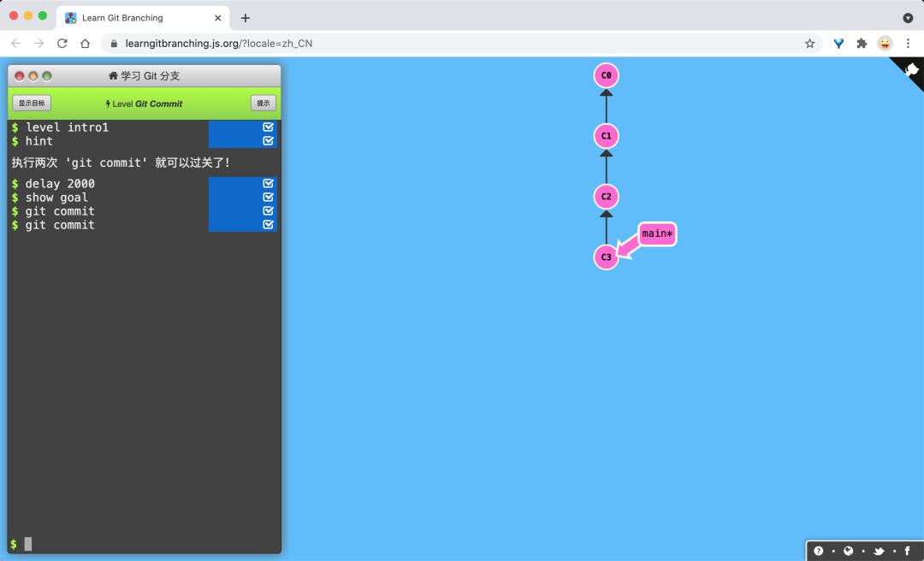This screenshot has width=924, height=561.
Task: Click the '学习 Git 分支' window title
Action: [x=151, y=75]
